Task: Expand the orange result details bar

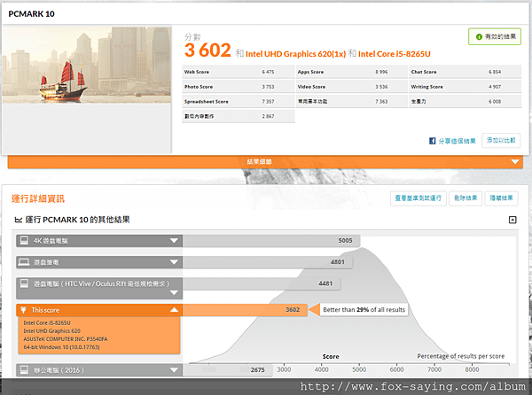Action: tap(265, 162)
